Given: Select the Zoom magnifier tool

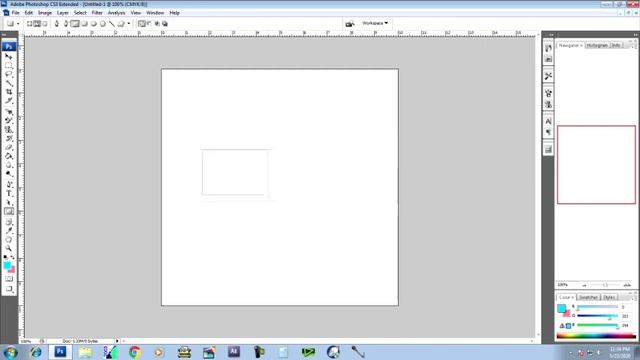Looking at the screenshot, I should [x=9, y=249].
